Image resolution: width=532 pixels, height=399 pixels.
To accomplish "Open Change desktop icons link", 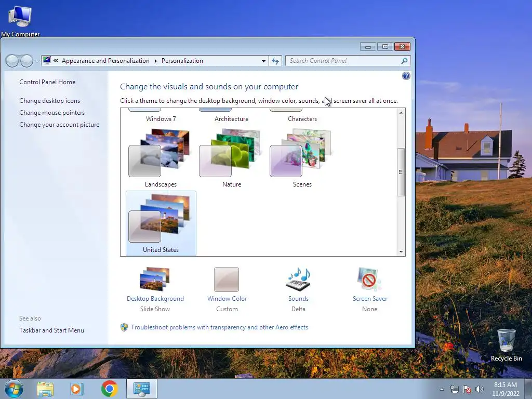I will pyautogui.click(x=49, y=101).
